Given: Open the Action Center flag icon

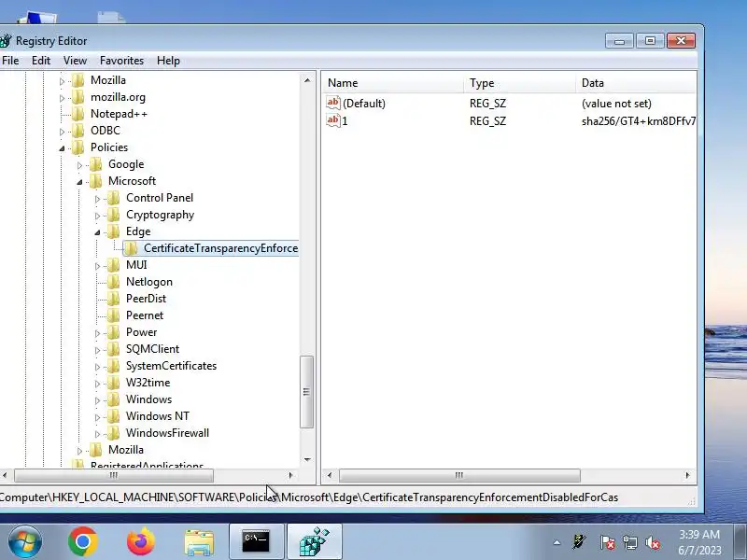Looking at the screenshot, I should tap(607, 542).
